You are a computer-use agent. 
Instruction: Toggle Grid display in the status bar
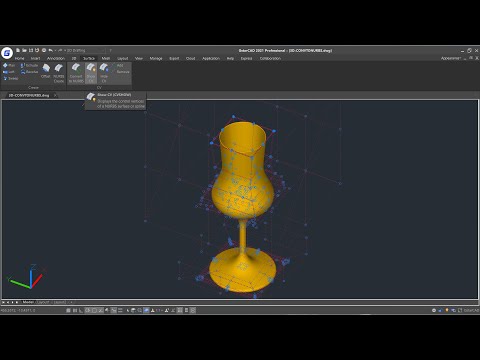click(x=75, y=310)
